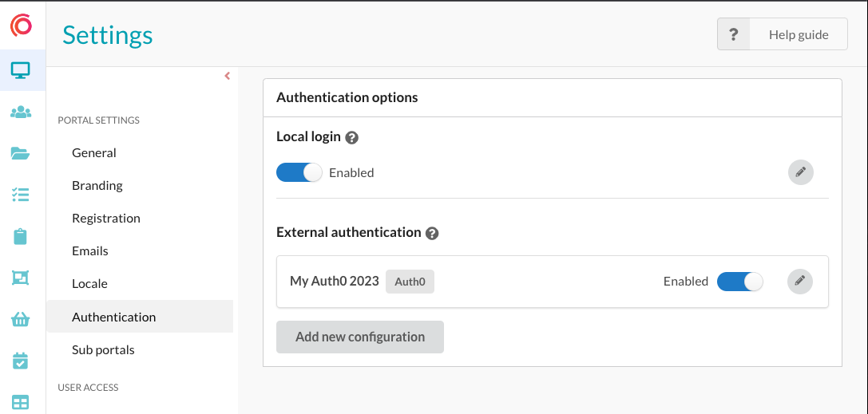Click the clipboard icon in the sidebar

click(21, 236)
